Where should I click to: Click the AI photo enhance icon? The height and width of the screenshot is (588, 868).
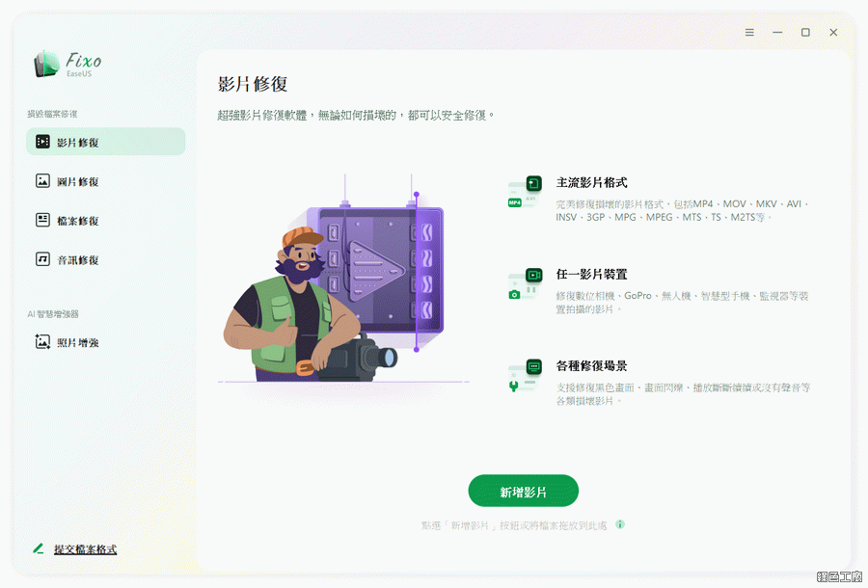click(42, 342)
